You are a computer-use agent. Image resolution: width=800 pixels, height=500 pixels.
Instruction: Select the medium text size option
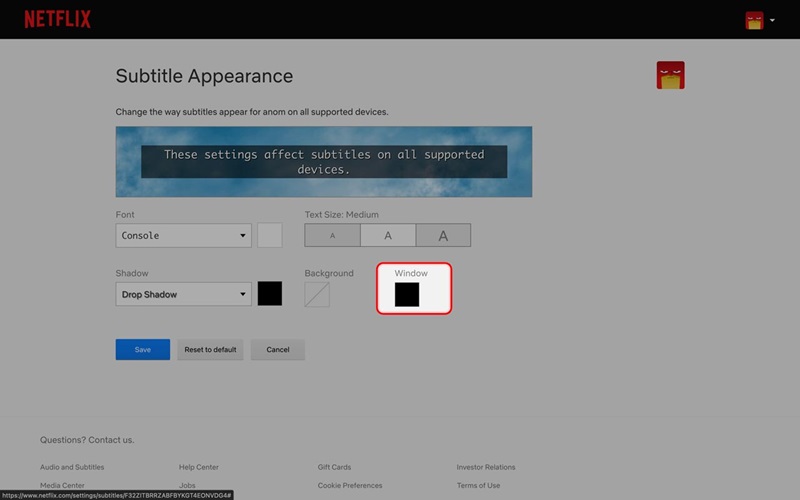[387, 236]
